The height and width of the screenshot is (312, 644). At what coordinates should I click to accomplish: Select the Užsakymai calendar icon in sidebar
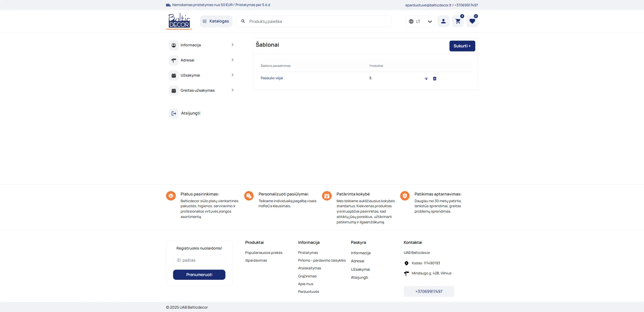[173, 75]
